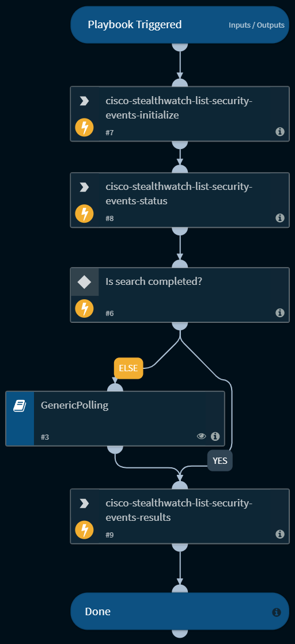Click the info icon on GenericPolling task
This screenshot has height=644, width=295.
[x=215, y=436]
